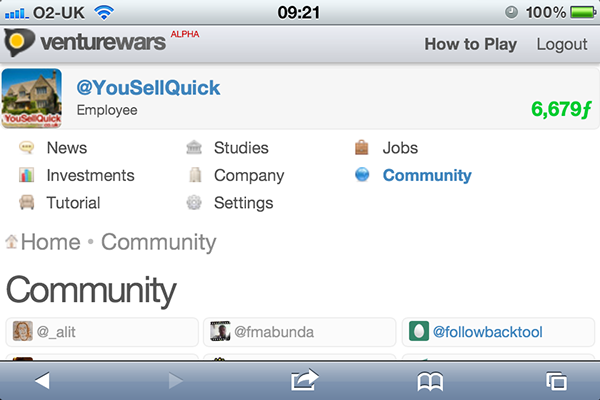Open the Company menu item
The image size is (600, 400).
tap(249, 176)
